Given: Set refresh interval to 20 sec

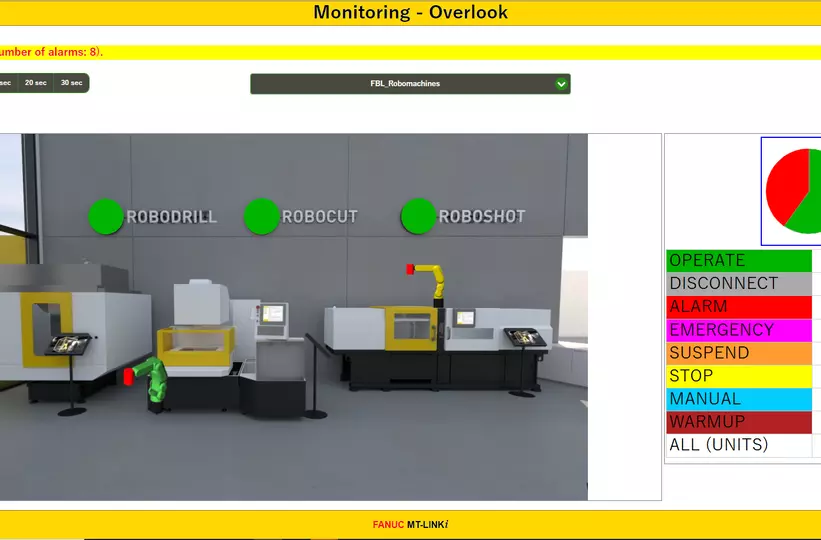Looking at the screenshot, I should (36, 83).
